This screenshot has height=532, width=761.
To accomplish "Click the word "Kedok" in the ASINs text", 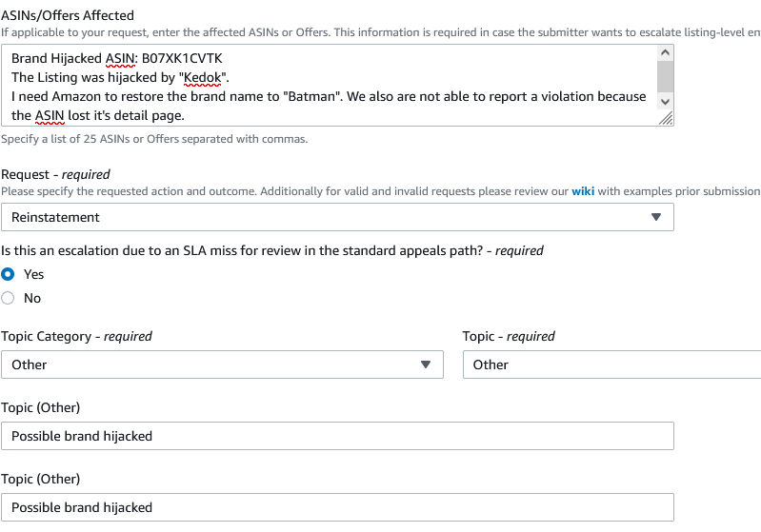I will click(x=204, y=77).
